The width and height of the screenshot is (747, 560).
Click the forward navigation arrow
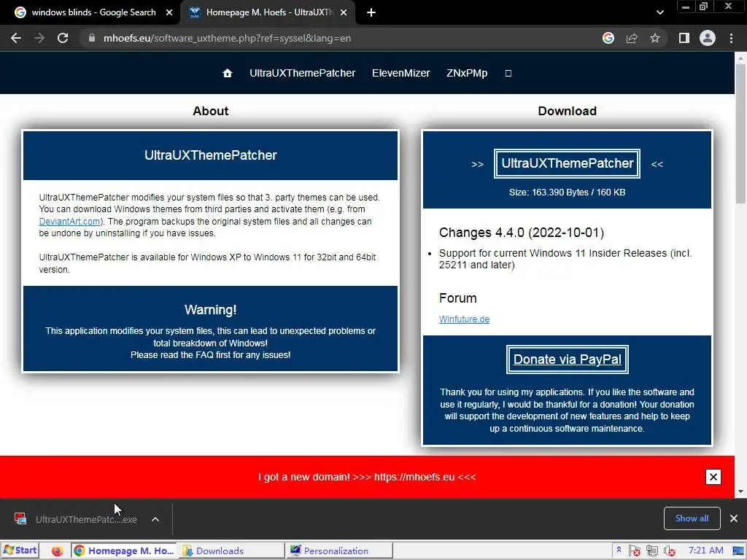click(x=39, y=38)
